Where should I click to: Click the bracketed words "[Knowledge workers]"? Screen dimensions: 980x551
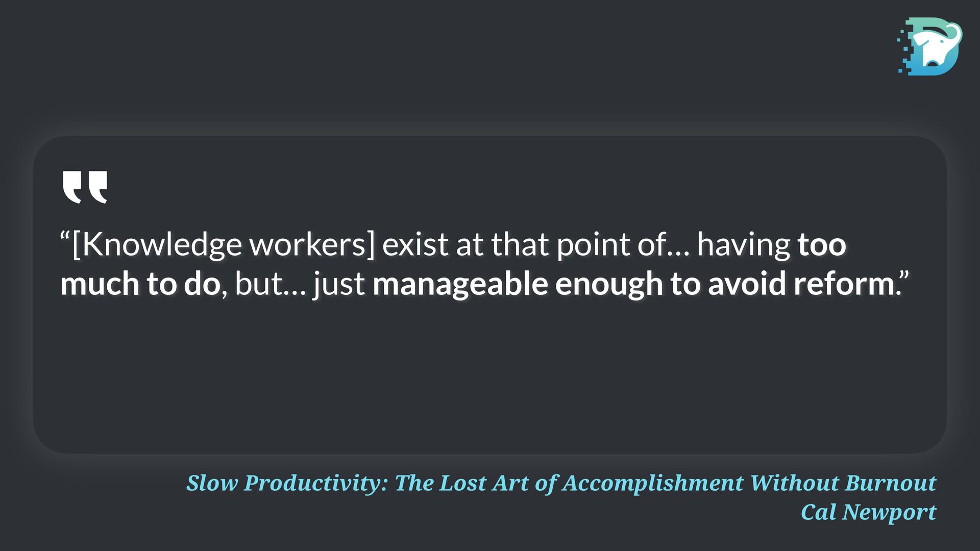coord(223,244)
